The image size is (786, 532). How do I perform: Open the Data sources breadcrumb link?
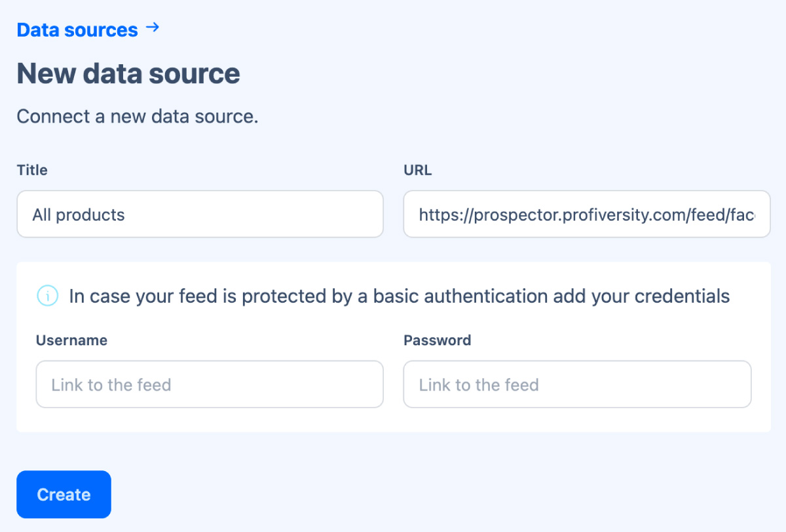(x=77, y=30)
